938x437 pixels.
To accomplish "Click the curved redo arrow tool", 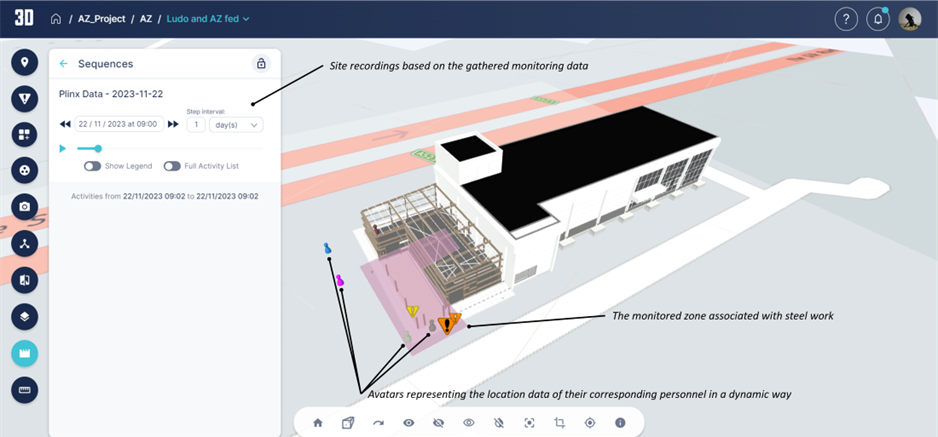I will click(378, 423).
